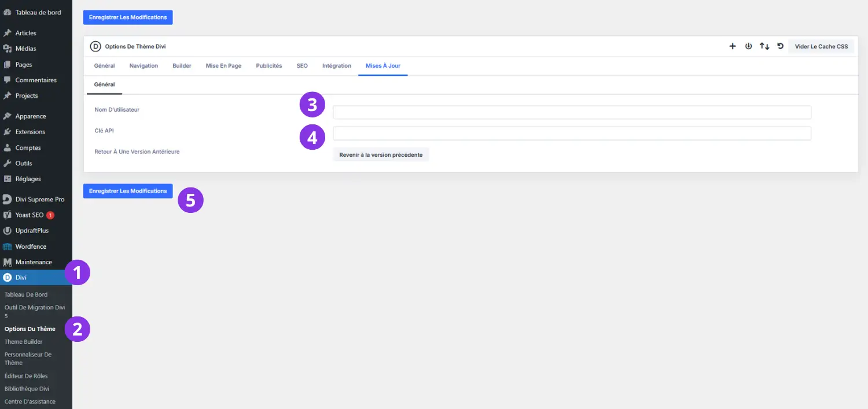
Task: Click the Médias icon in sidebar
Action: coord(8,49)
